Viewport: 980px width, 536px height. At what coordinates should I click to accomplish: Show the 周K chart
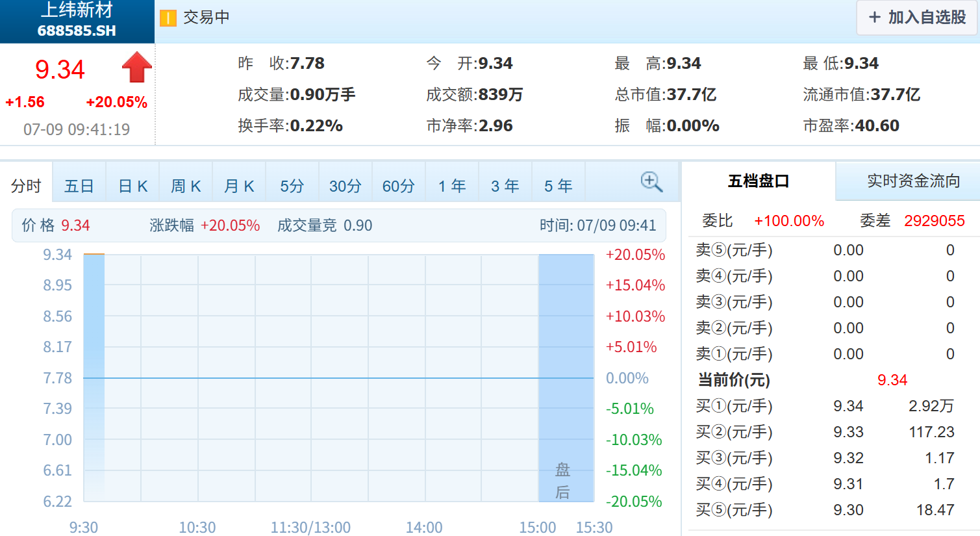[186, 186]
